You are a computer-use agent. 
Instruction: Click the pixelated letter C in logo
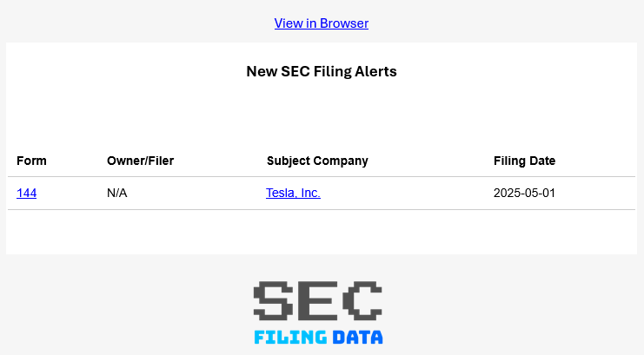[362, 299]
